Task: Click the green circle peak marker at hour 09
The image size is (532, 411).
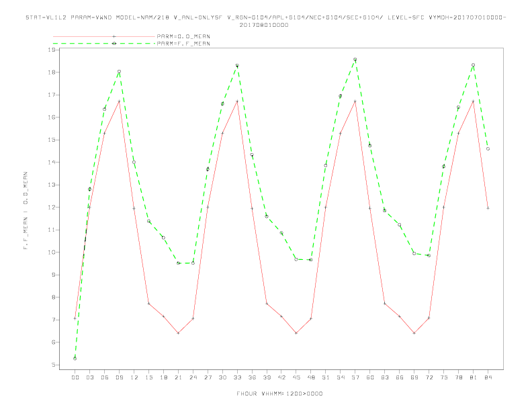Action: tap(119, 72)
